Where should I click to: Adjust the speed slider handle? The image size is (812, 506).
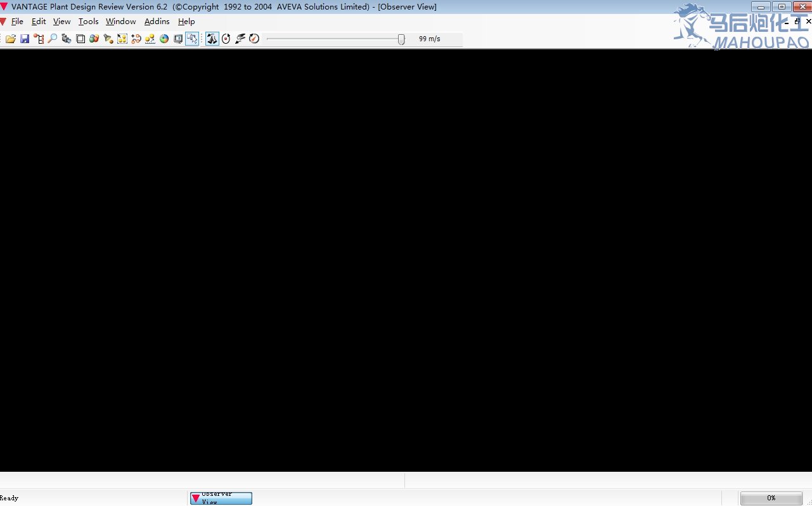(x=401, y=39)
